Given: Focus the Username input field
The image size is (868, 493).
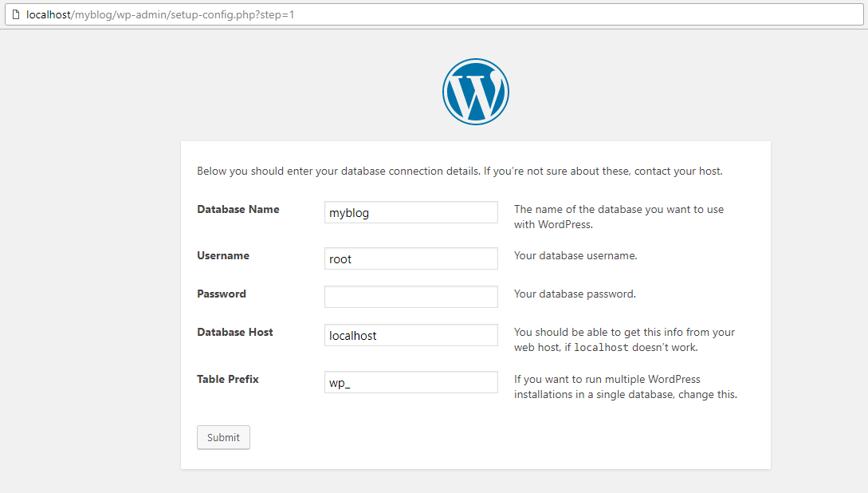Looking at the screenshot, I should 411,258.
